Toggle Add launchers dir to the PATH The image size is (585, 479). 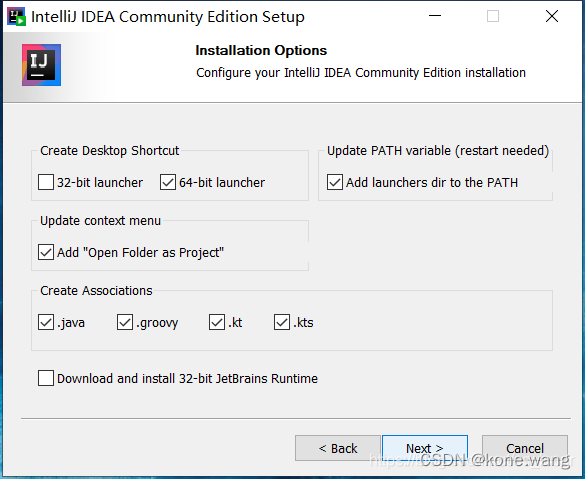tap(335, 182)
